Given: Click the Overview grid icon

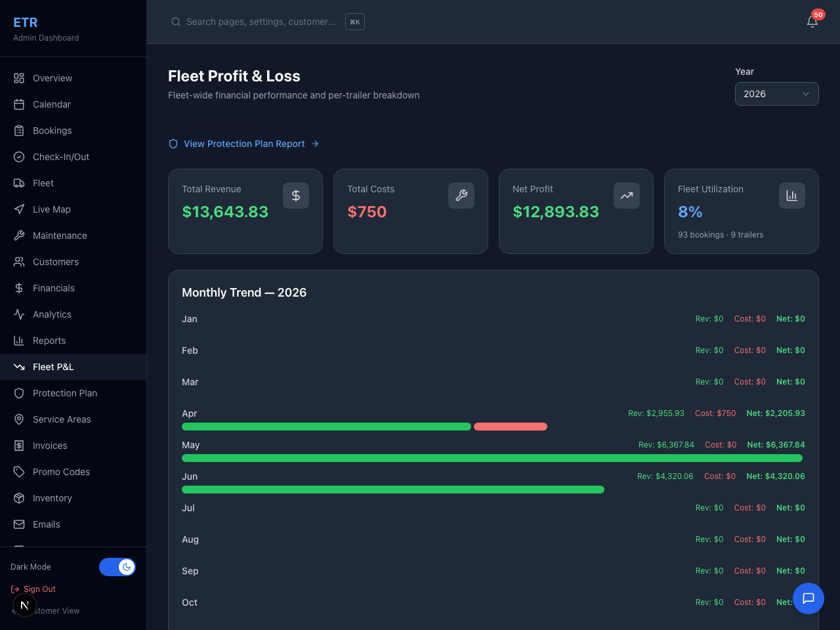Looking at the screenshot, I should pos(19,78).
